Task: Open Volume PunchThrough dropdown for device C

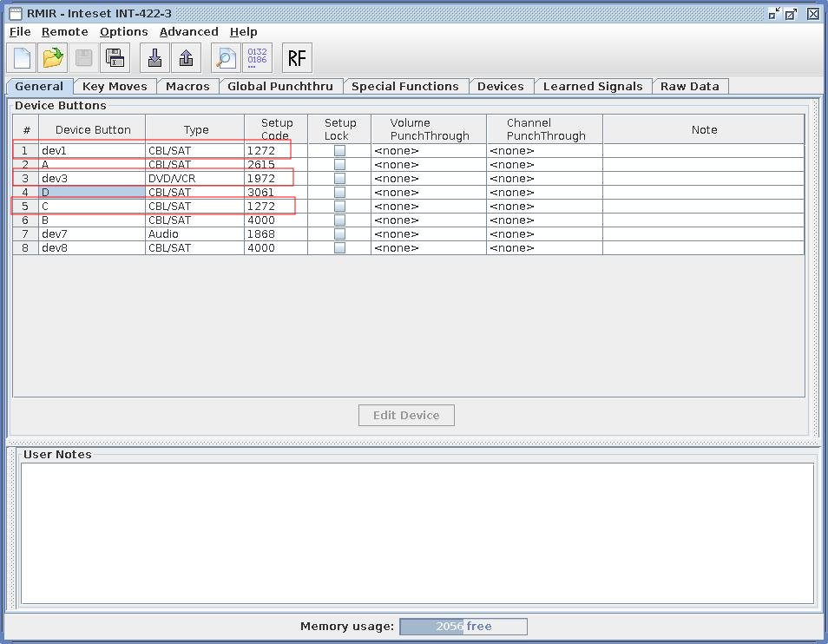Action: point(428,206)
